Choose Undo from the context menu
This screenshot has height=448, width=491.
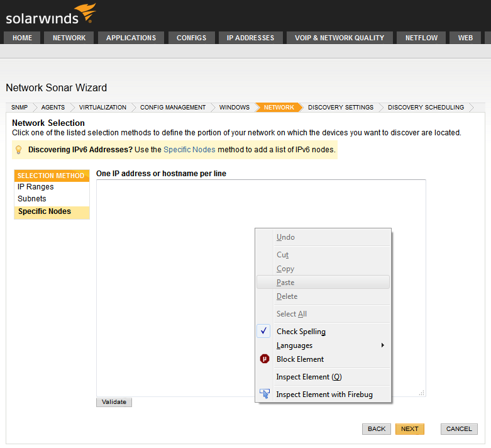point(323,237)
